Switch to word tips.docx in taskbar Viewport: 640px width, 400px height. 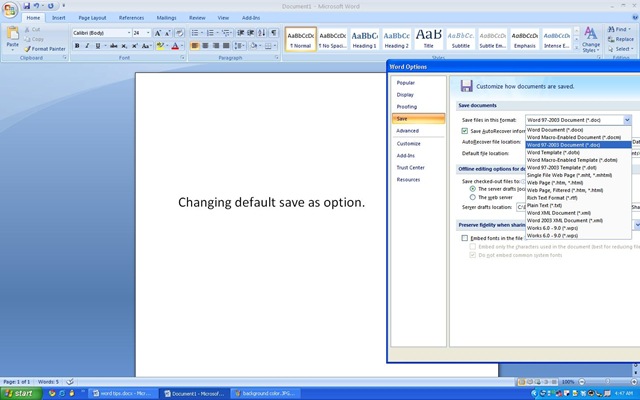pos(122,393)
